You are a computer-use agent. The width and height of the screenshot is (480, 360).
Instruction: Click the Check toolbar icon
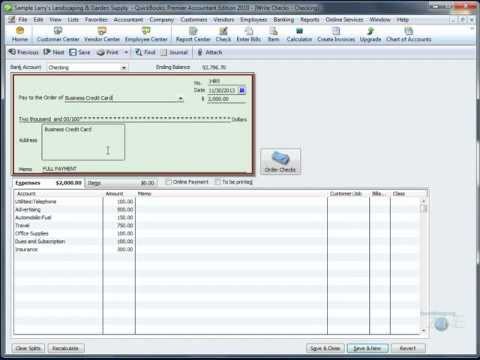(x=223, y=35)
